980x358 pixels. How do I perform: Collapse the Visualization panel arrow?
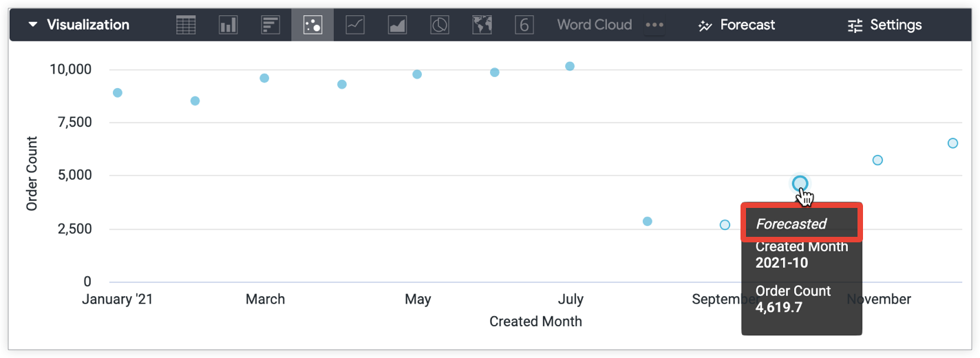point(32,25)
